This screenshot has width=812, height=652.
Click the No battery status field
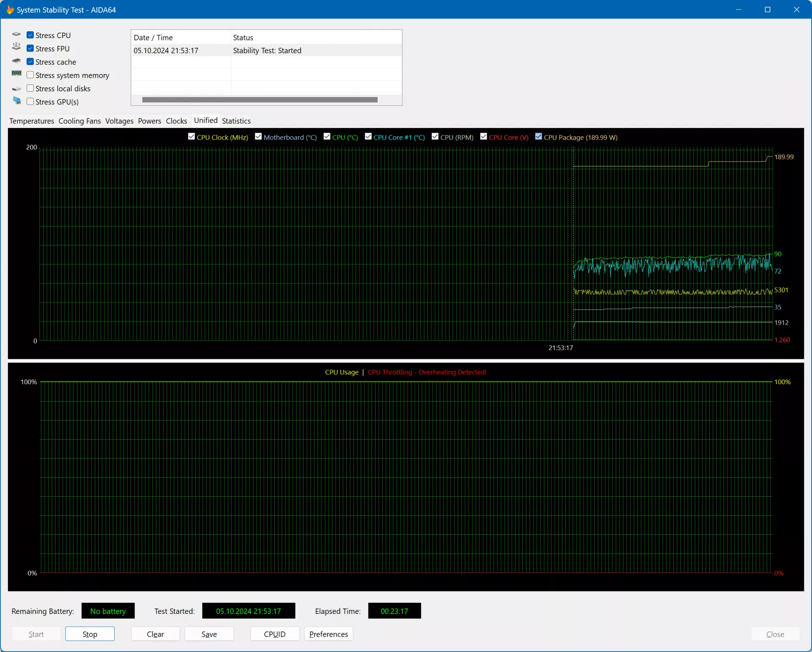click(108, 611)
